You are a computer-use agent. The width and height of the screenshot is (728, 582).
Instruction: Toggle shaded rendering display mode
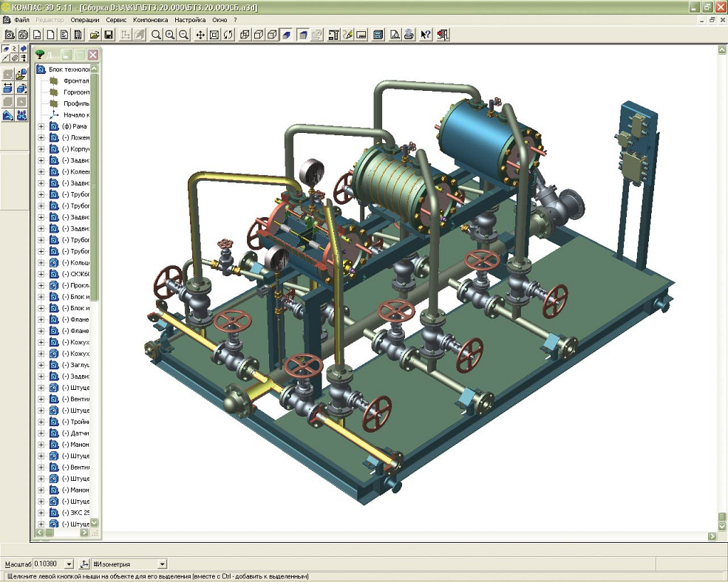point(287,35)
